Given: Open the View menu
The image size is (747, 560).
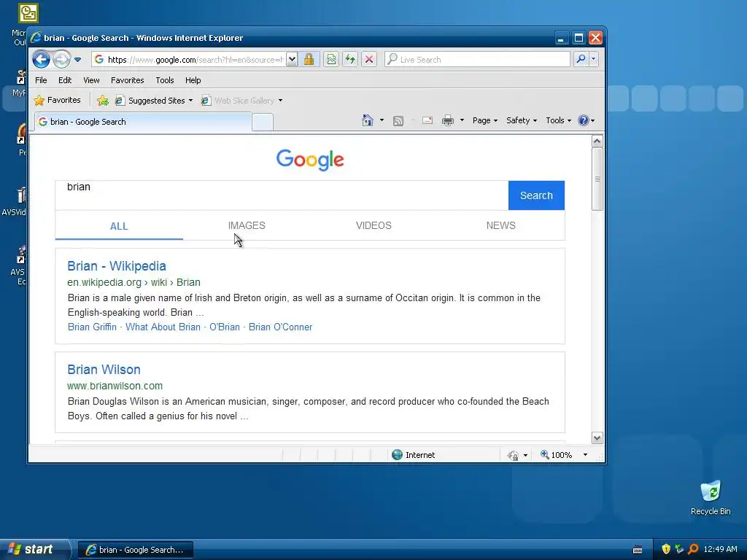Looking at the screenshot, I should coord(91,80).
